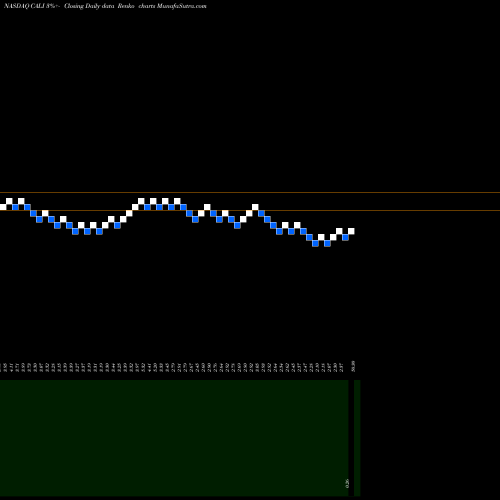
Task: Select the last white Renko brick at far right
Action: click(351, 231)
